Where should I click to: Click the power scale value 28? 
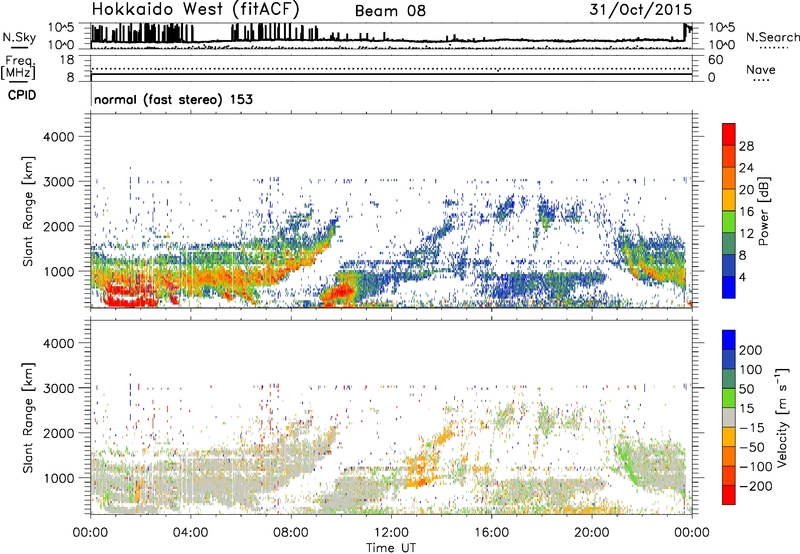click(x=746, y=146)
